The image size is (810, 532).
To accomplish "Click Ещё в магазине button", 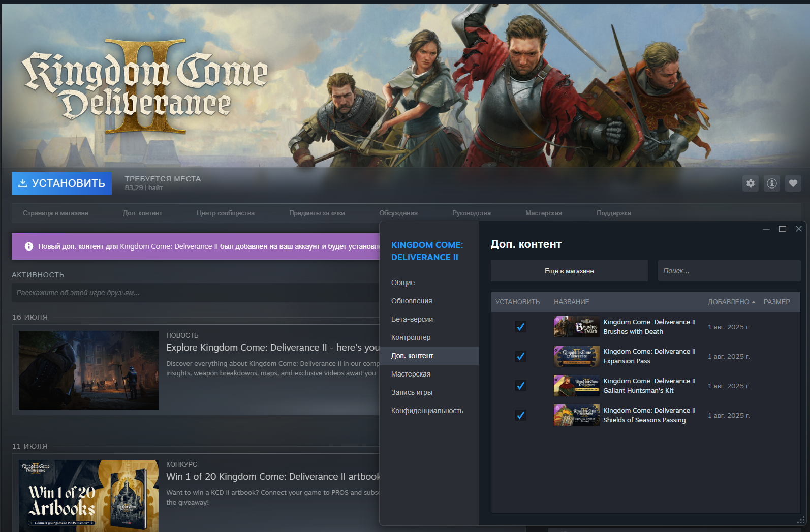I will point(569,271).
